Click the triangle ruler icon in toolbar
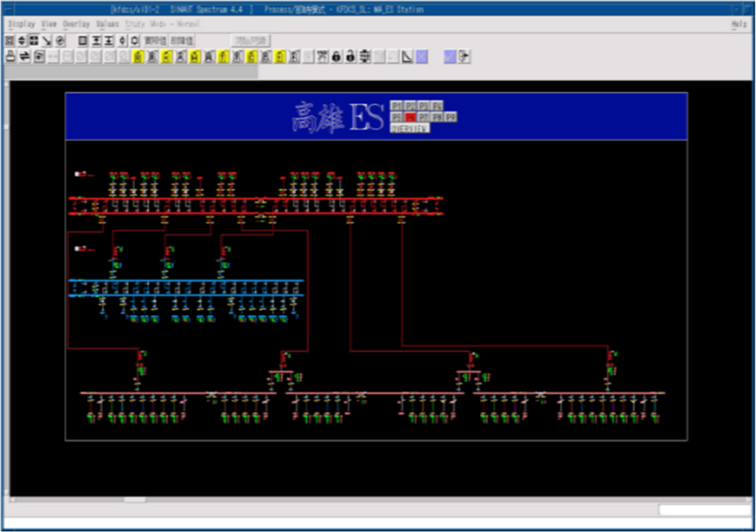The width and height of the screenshot is (756, 532). (408, 57)
